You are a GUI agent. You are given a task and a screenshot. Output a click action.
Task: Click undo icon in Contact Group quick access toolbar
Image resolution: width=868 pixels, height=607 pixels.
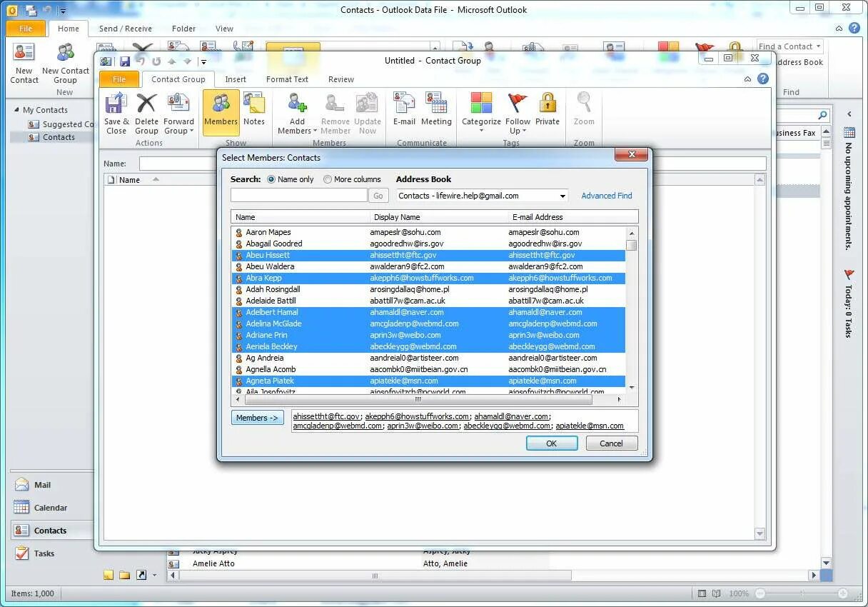click(141, 61)
